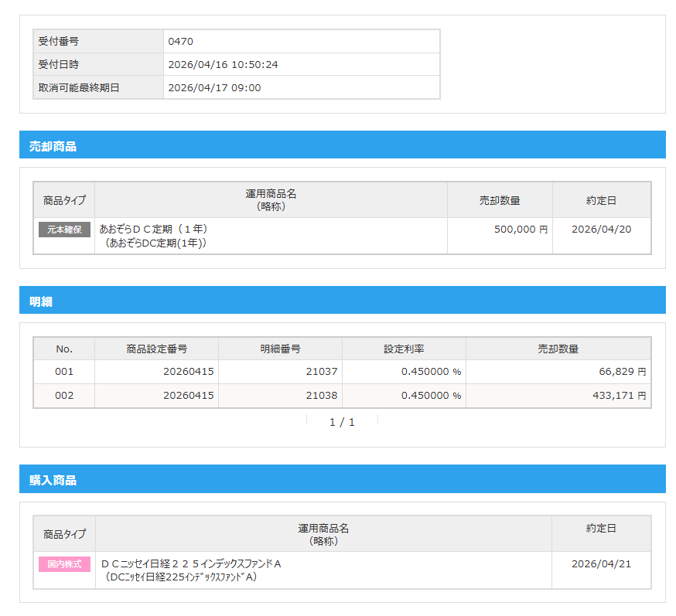Click the 500,000 円 sell amount
The width and height of the screenshot is (676, 616).
pyautogui.click(x=521, y=230)
